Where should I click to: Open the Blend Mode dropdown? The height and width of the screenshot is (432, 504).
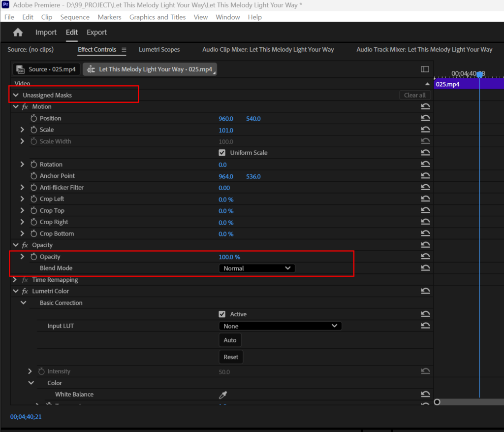tap(256, 268)
